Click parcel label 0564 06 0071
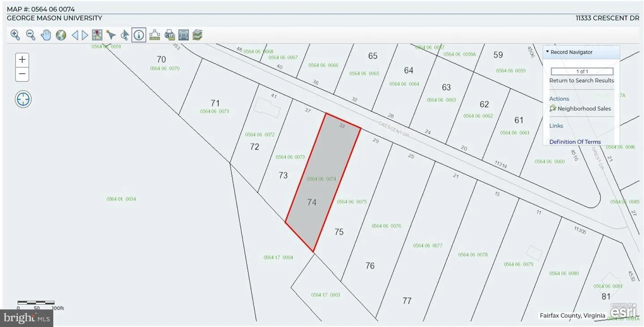Viewport: 644px width, 327px height. (214, 111)
